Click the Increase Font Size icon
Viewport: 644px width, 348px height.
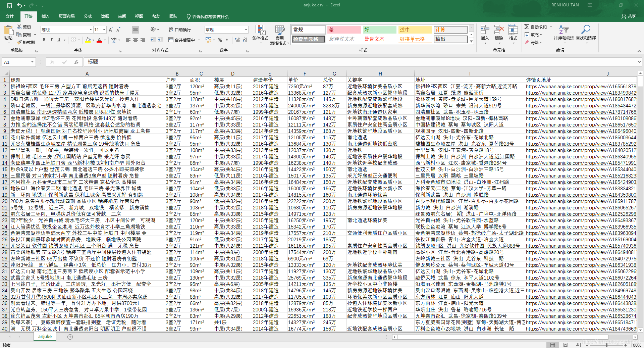coord(111,30)
